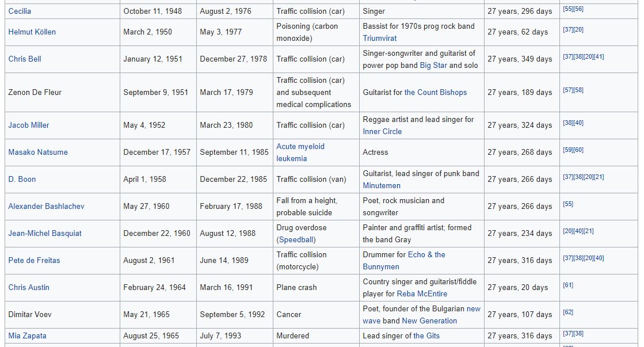The height and width of the screenshot is (347, 644).
Task: Visit the Jacob Miller article
Action: click(29, 125)
